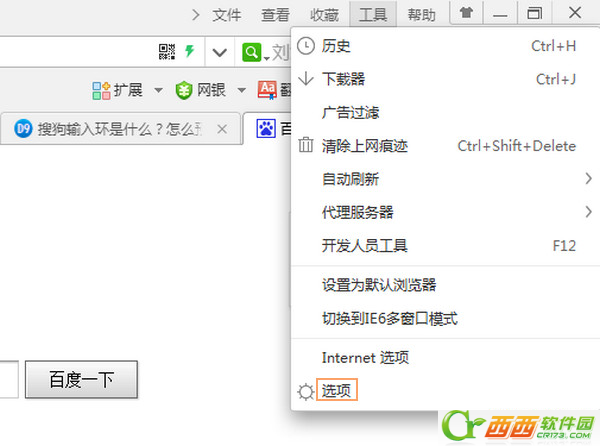Click the Baidu search input field
The image size is (600, 446).
pos(9,379)
